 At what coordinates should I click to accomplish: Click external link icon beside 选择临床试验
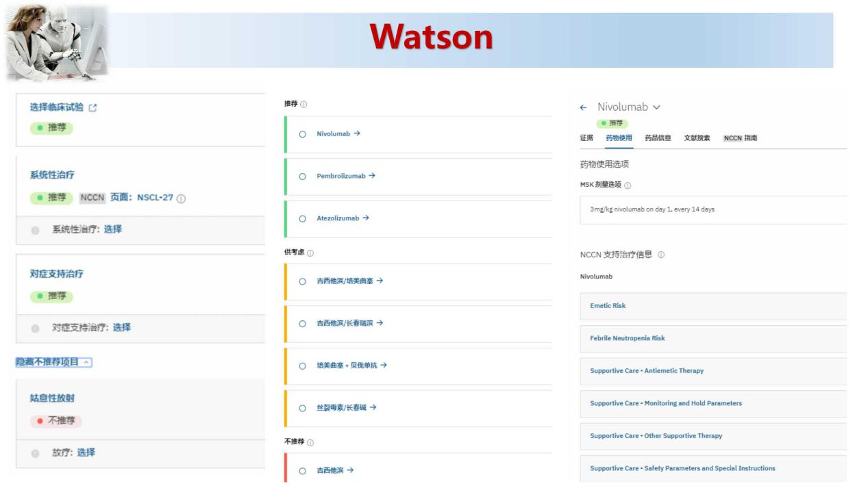(93, 107)
